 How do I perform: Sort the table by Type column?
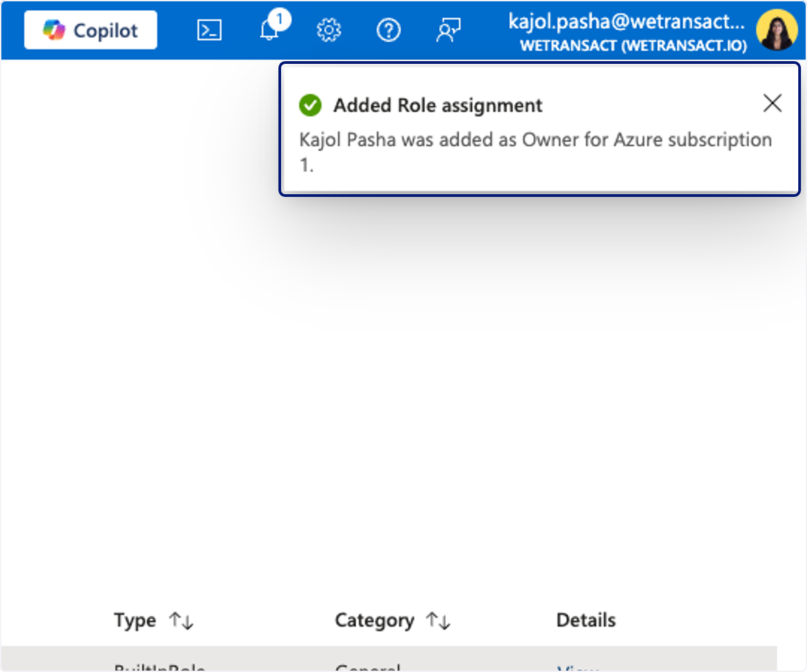pyautogui.click(x=182, y=620)
